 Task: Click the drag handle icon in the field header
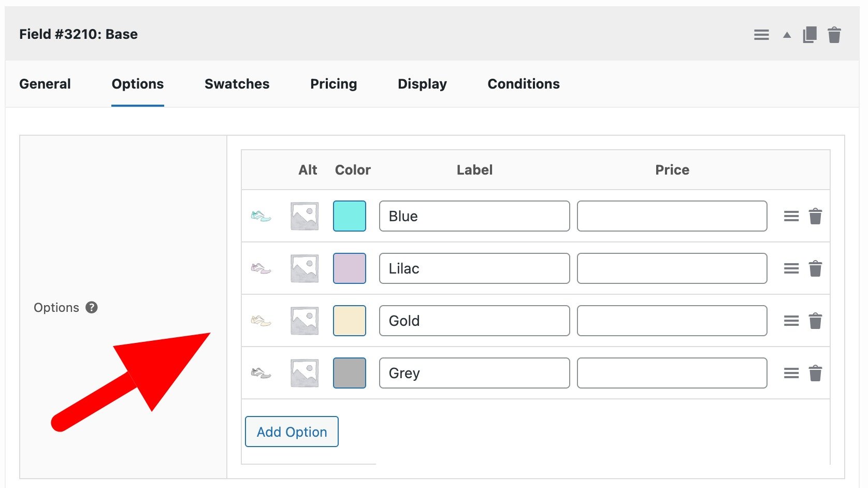pyautogui.click(x=761, y=34)
